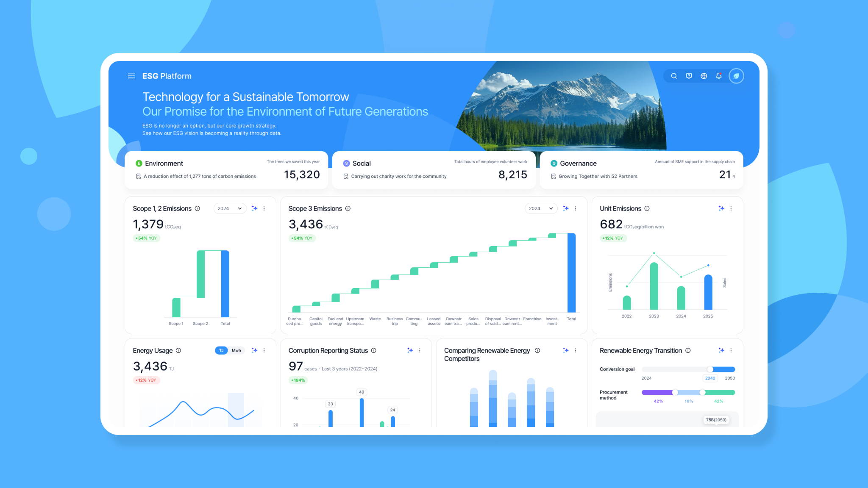Click the leaf profile avatar icon

(x=736, y=76)
